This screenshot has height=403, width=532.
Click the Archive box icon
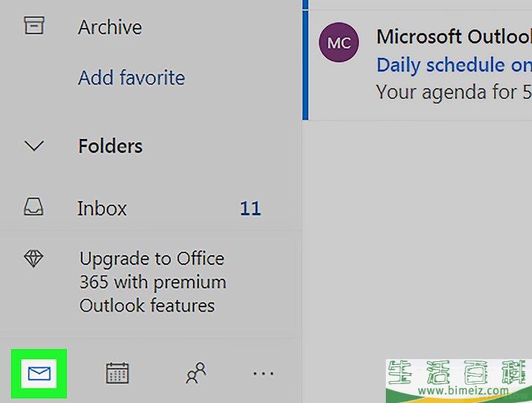click(x=34, y=26)
